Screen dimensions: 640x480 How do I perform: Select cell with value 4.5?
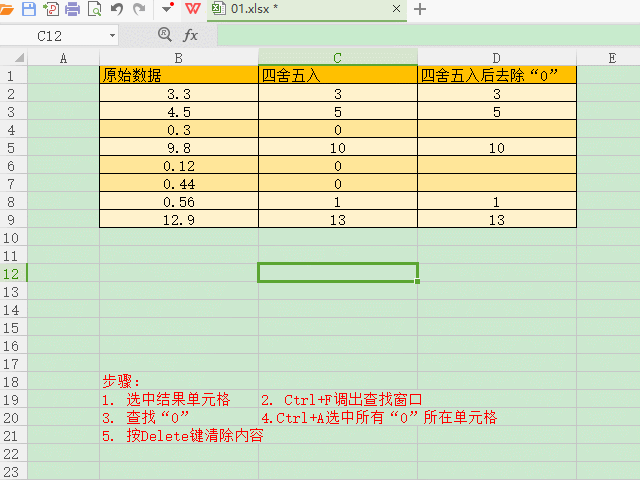pyautogui.click(x=179, y=111)
